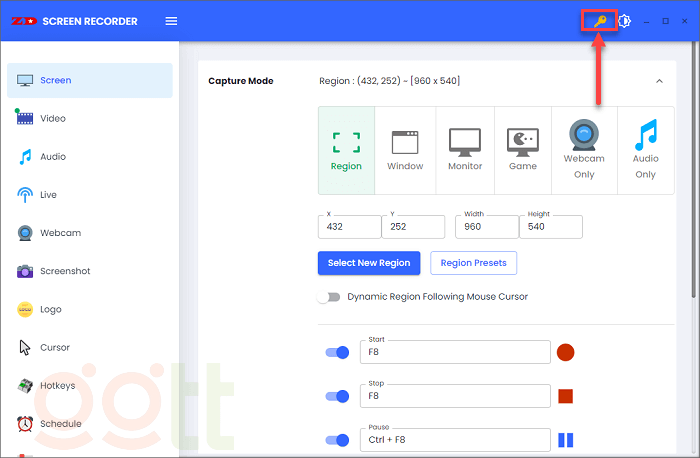Image resolution: width=700 pixels, height=458 pixels.
Task: Disable the Start hotkey toggle
Action: pyautogui.click(x=338, y=352)
